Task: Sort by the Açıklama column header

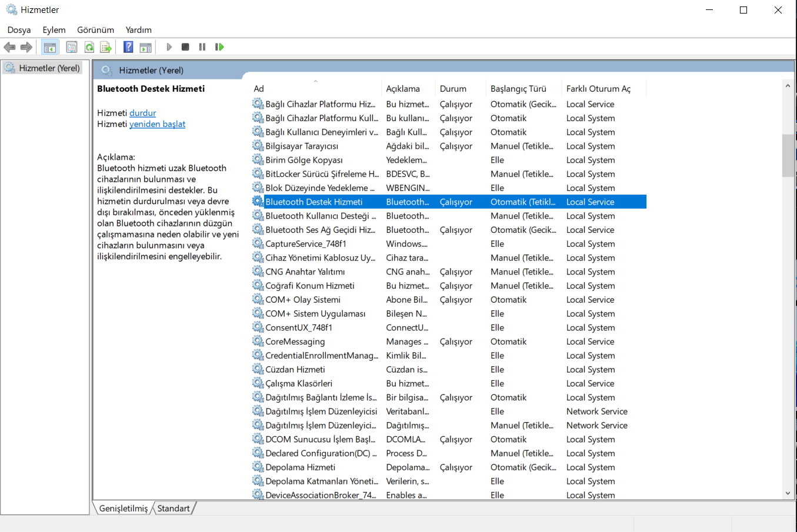Action: click(x=408, y=89)
